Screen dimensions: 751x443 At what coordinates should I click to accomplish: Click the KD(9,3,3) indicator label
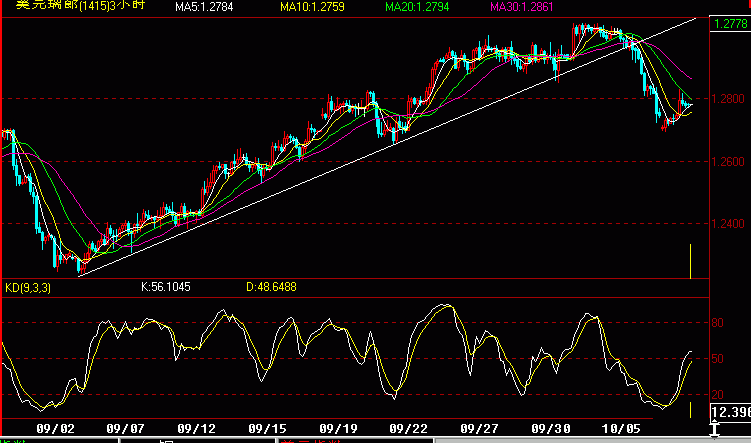click(28, 288)
